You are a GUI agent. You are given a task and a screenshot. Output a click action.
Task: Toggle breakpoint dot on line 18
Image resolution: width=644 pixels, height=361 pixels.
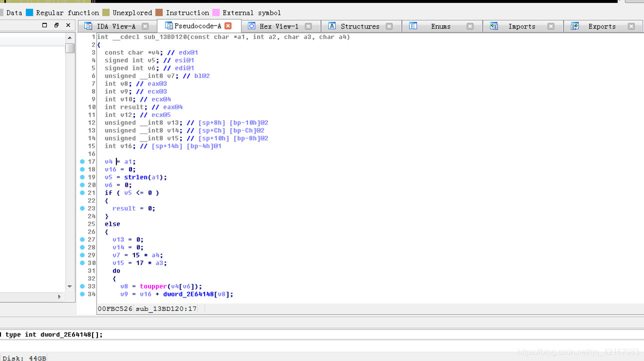click(x=82, y=169)
